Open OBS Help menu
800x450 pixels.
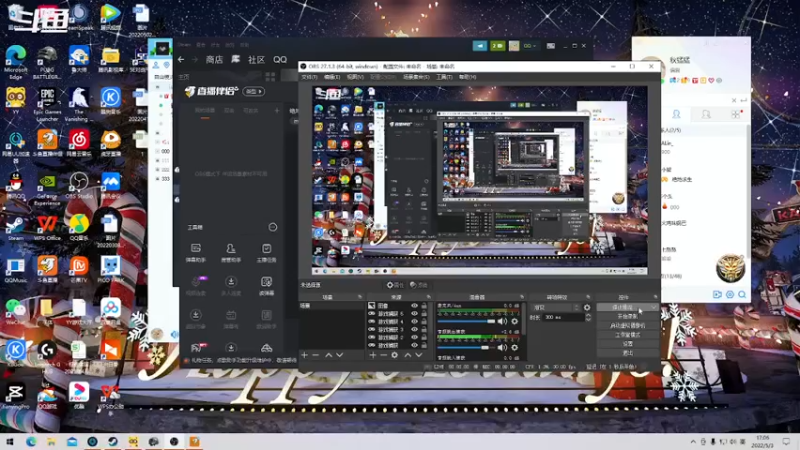pos(467,77)
